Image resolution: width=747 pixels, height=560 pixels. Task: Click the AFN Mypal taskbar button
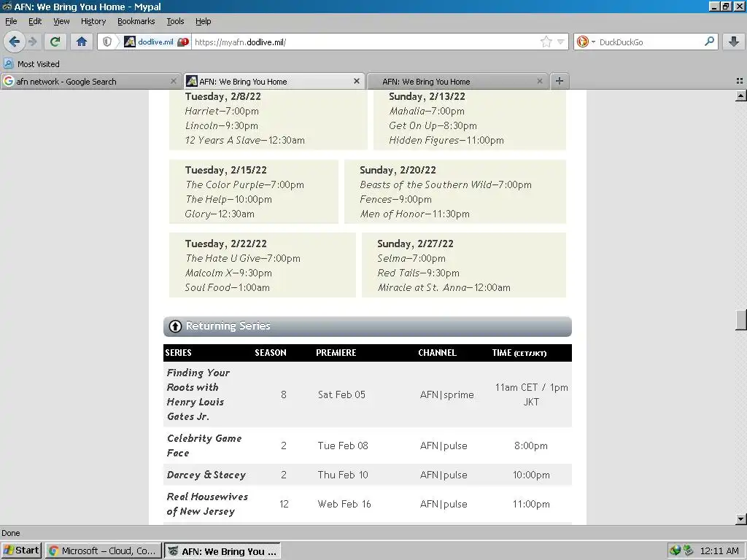[x=222, y=551]
